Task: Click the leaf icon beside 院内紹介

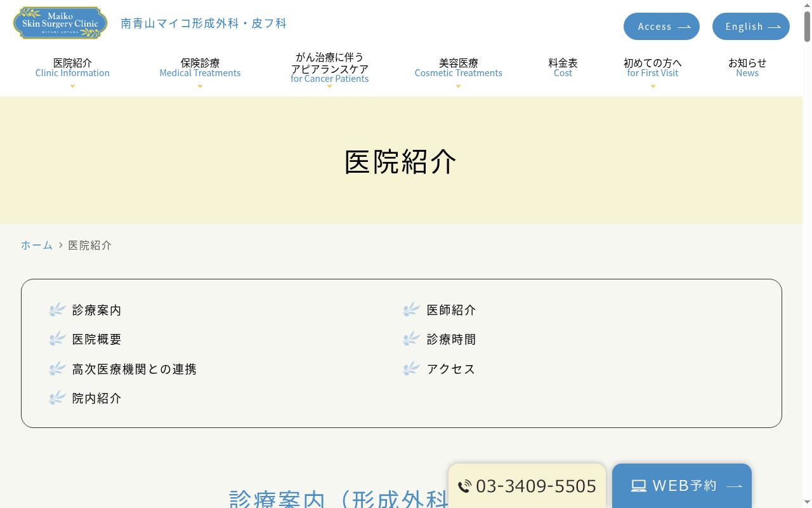Action: pyautogui.click(x=57, y=398)
